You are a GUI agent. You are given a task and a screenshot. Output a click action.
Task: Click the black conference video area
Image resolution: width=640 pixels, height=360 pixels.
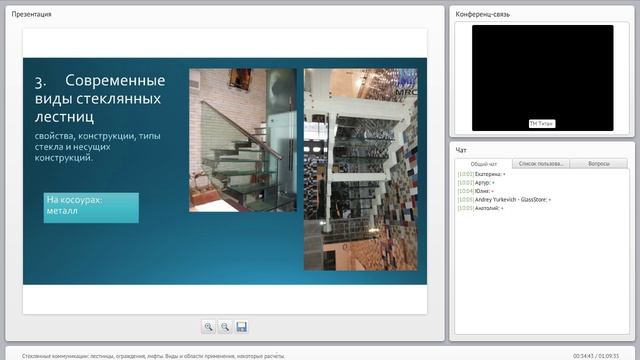(x=542, y=78)
